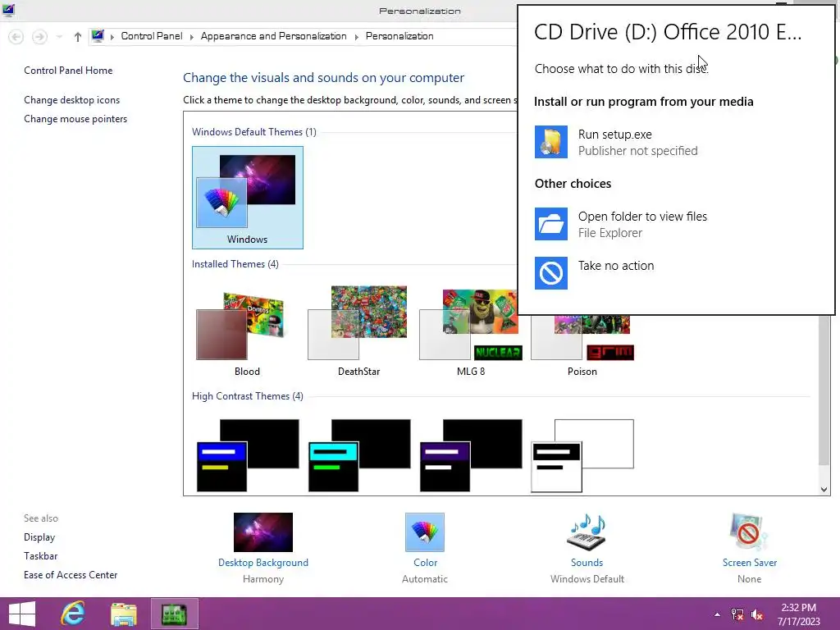Open the Display link under See also
This screenshot has width=840, height=630.
[x=39, y=536]
